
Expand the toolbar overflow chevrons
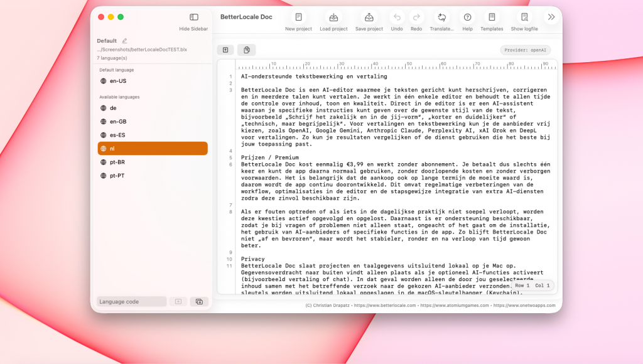[x=551, y=17]
